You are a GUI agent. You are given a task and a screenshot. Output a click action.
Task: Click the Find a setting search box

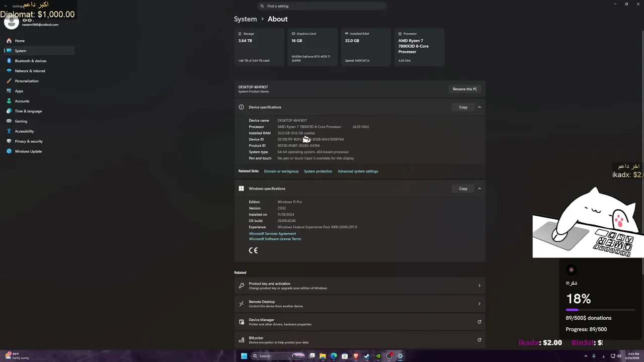tap(322, 6)
